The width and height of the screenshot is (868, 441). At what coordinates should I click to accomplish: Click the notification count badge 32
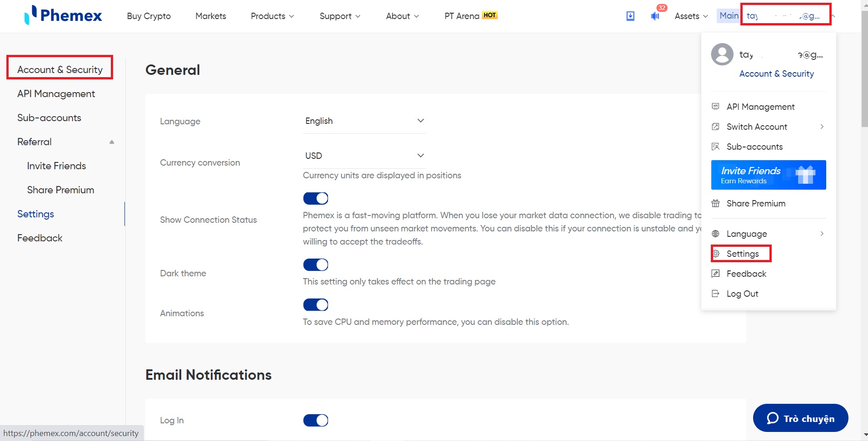point(662,8)
